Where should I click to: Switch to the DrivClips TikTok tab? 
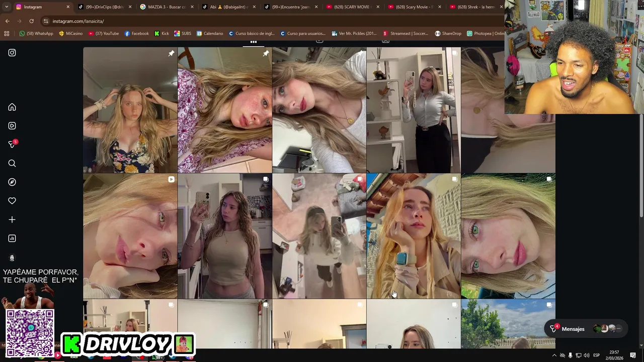(x=104, y=7)
